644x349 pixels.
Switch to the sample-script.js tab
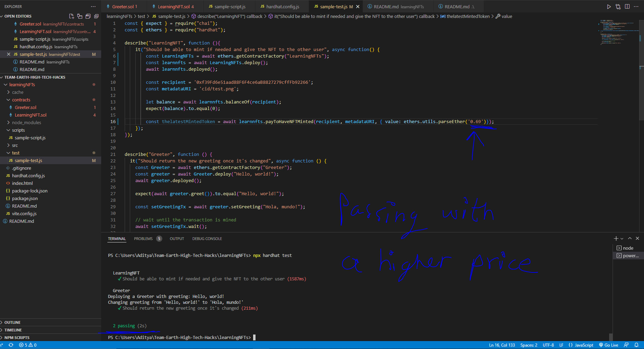[230, 7]
